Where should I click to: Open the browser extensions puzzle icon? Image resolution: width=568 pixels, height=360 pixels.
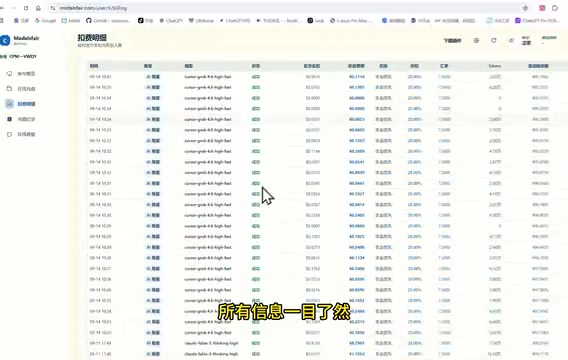[x=555, y=8]
